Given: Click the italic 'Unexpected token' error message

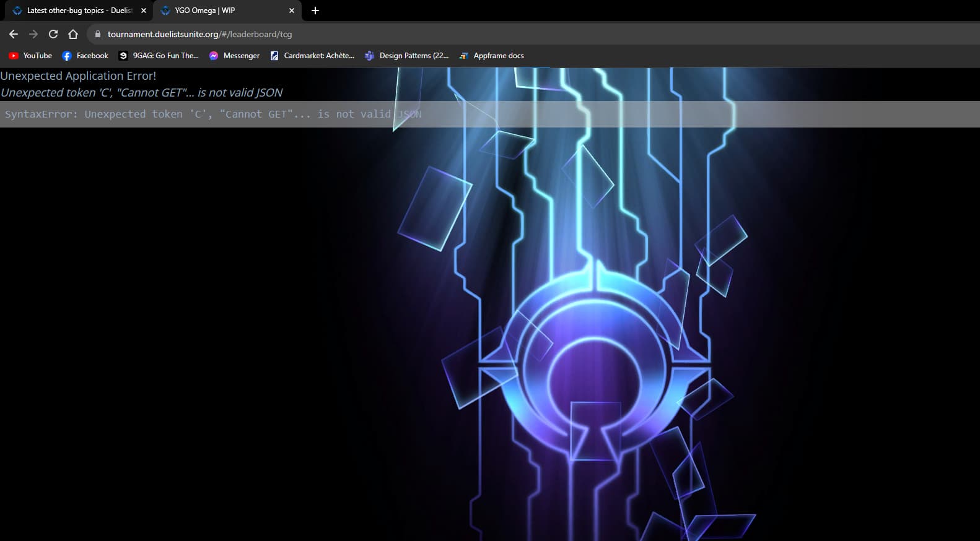Looking at the screenshot, I should [x=141, y=92].
